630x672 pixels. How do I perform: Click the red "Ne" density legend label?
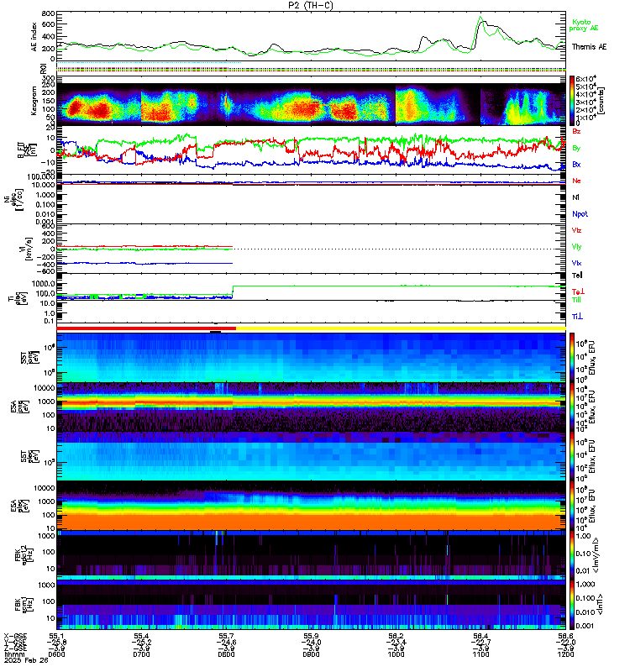click(x=576, y=181)
